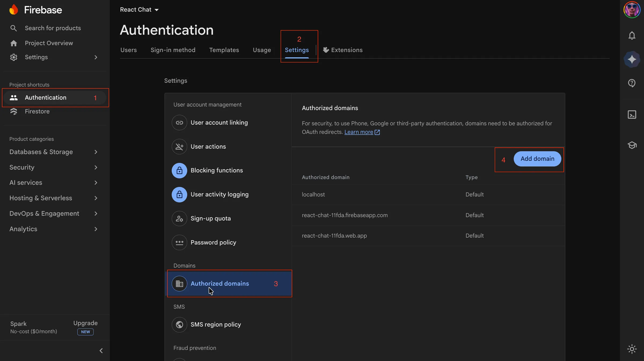Open the Extensions tab
The image size is (644, 361).
[x=343, y=50]
